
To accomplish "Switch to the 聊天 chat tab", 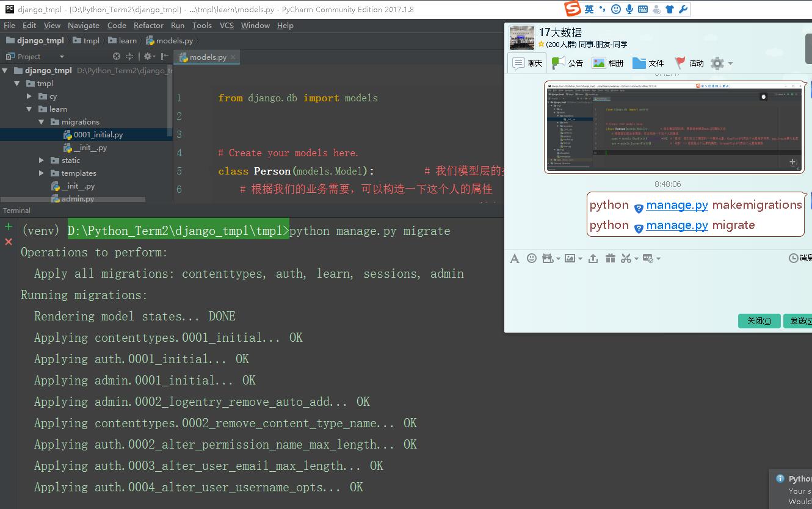I will (527, 63).
